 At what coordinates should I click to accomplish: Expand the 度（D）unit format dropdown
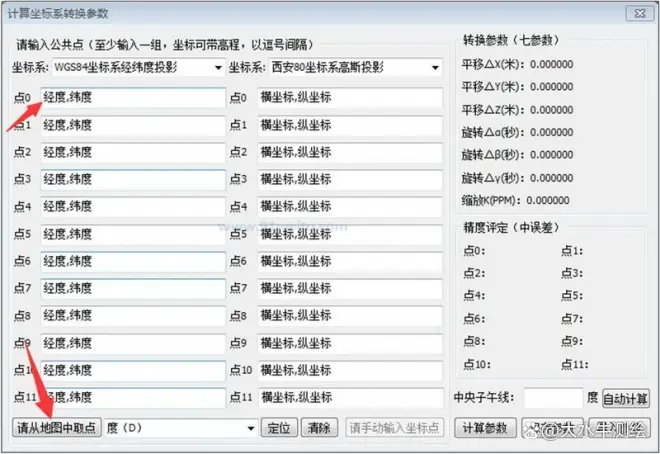[x=249, y=428]
